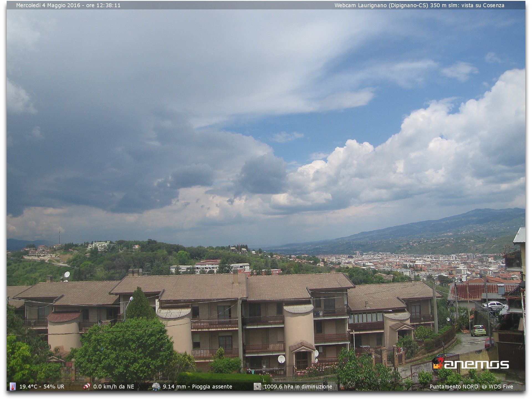
Task: Click the 'Webcam Laurignano (Dipignano-CS)' title text
Action: tap(382, 5)
